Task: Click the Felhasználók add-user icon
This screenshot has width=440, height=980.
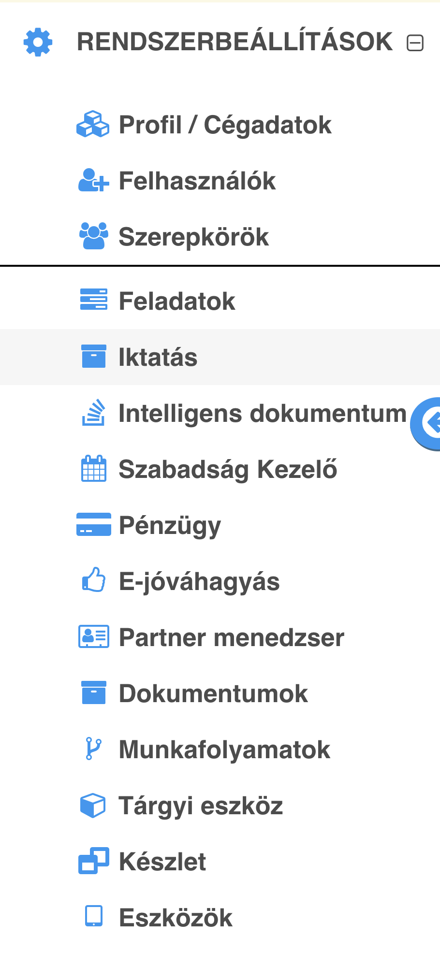Action: tap(93, 181)
